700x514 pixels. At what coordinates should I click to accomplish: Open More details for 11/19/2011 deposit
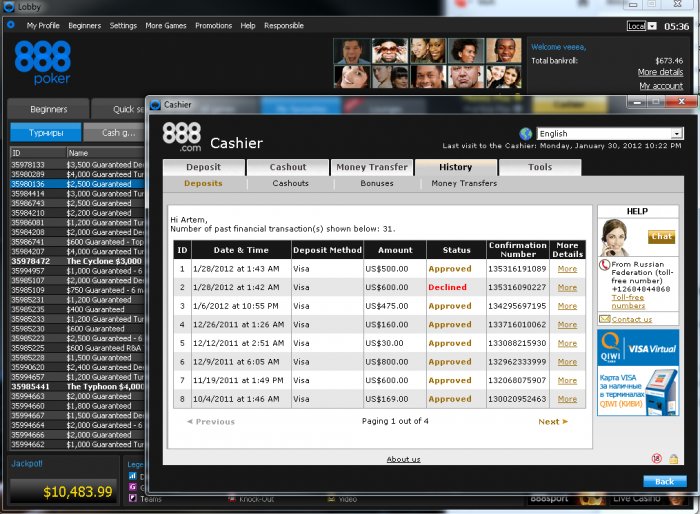[567, 380]
